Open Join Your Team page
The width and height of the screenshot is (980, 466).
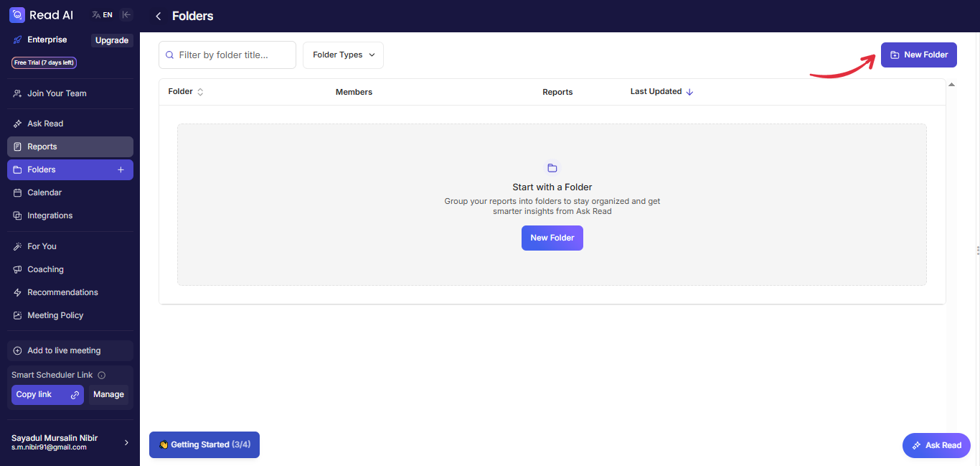(x=70, y=93)
